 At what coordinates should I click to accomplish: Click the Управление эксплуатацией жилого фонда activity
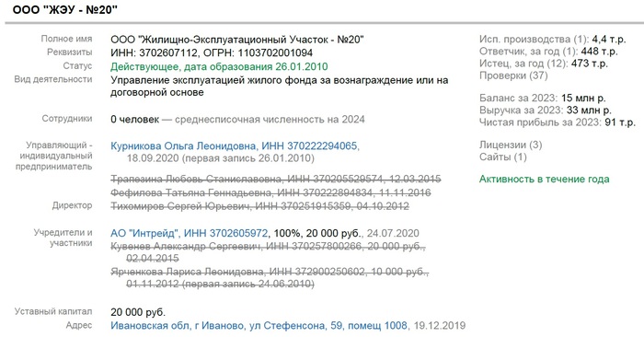pyautogui.click(x=280, y=87)
